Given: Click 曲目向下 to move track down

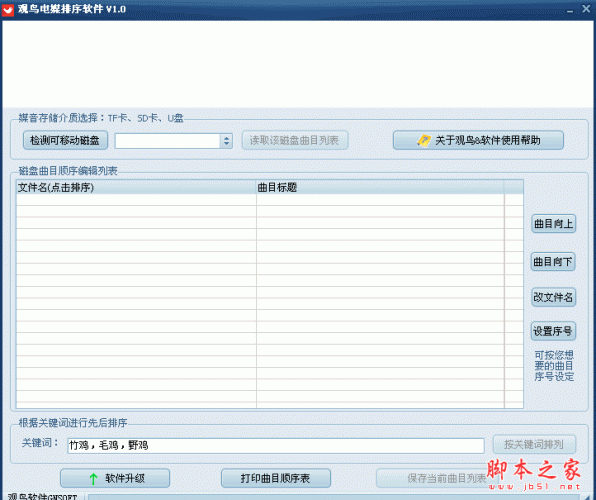Looking at the screenshot, I should coord(553,262).
